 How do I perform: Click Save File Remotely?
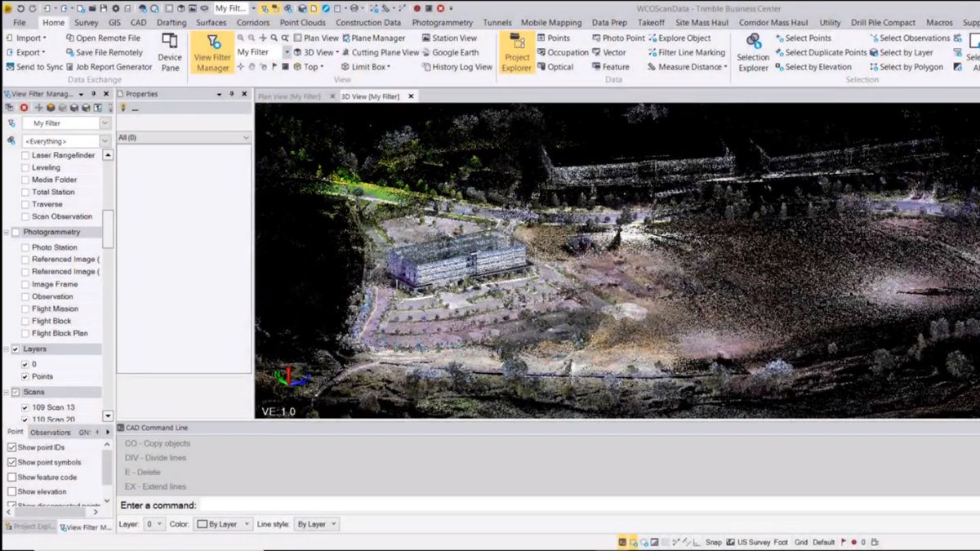[104, 52]
